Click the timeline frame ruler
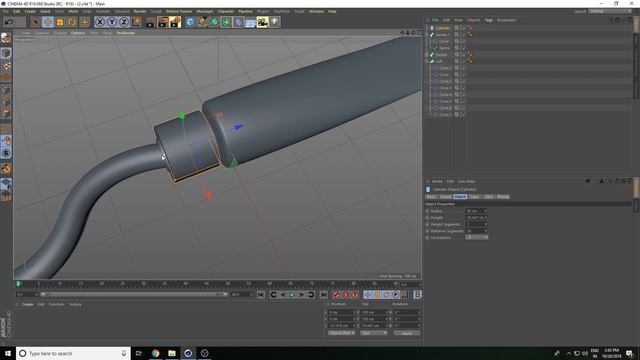Image resolution: width=640 pixels, height=360 pixels. [x=208, y=284]
